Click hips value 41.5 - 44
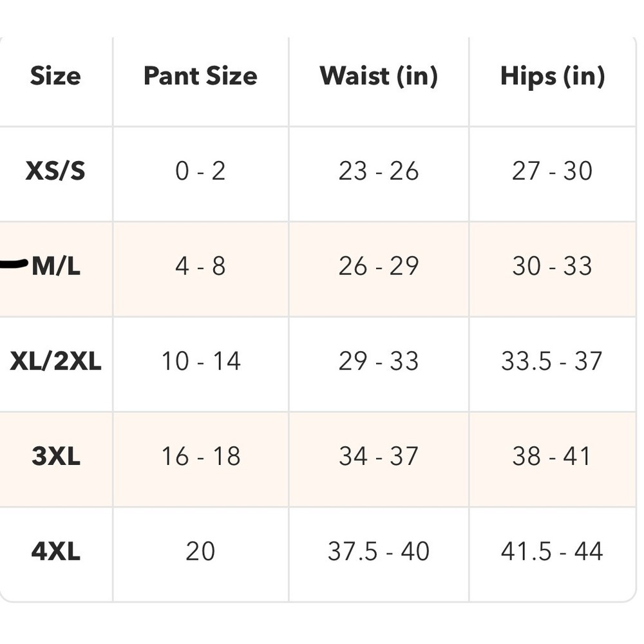The image size is (644, 644). [x=553, y=552]
